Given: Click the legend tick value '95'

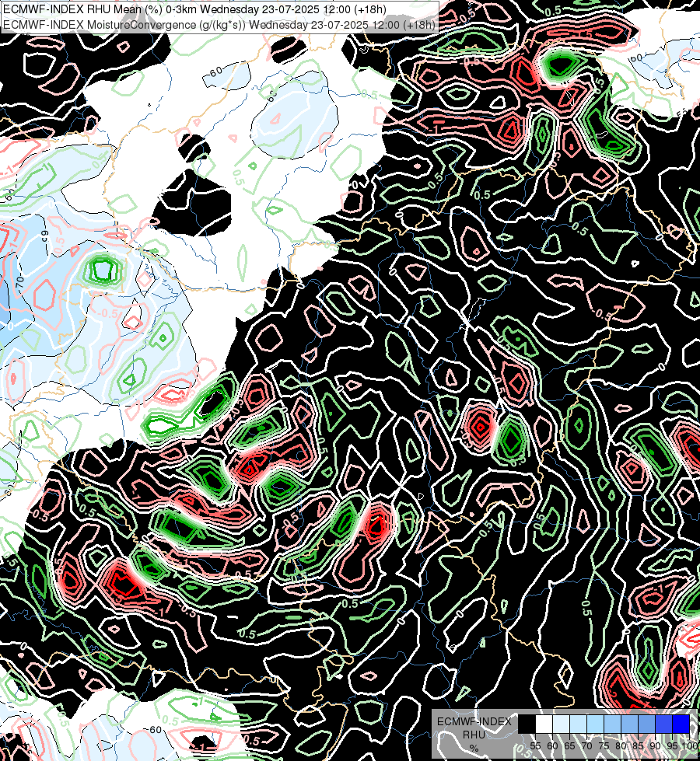Looking at the screenshot, I should tap(672, 746).
